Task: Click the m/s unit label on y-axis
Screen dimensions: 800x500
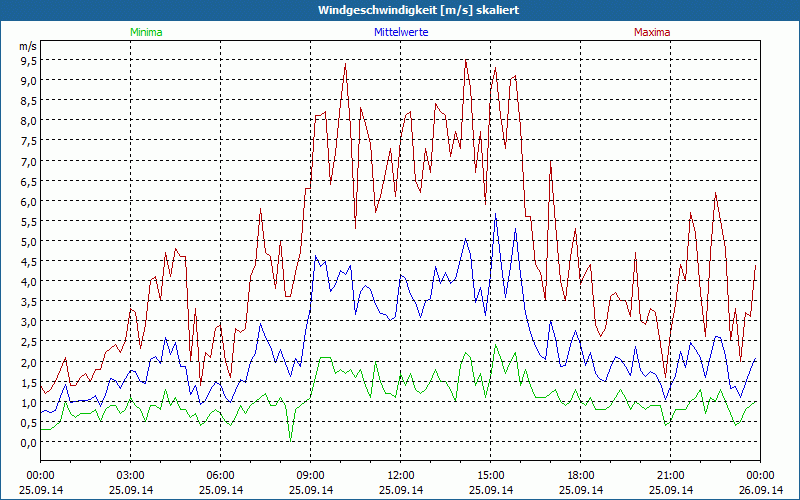Action: [x=26, y=46]
